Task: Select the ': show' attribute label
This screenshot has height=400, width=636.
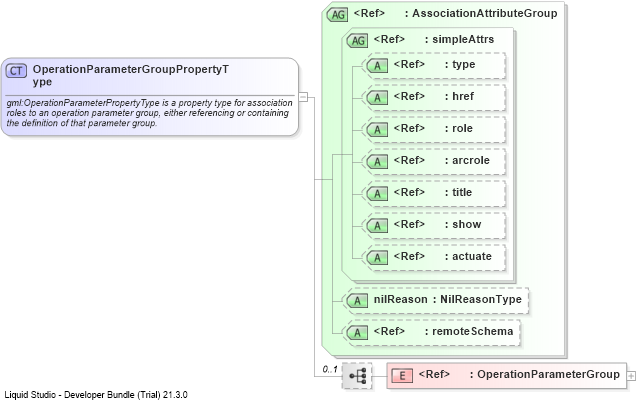Action: (463, 224)
